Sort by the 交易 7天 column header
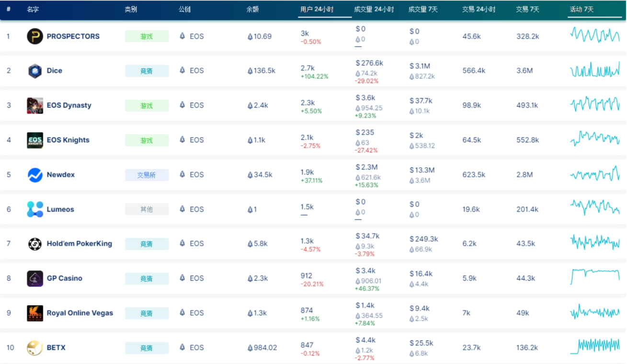This screenshot has width=627, height=364. point(528,9)
